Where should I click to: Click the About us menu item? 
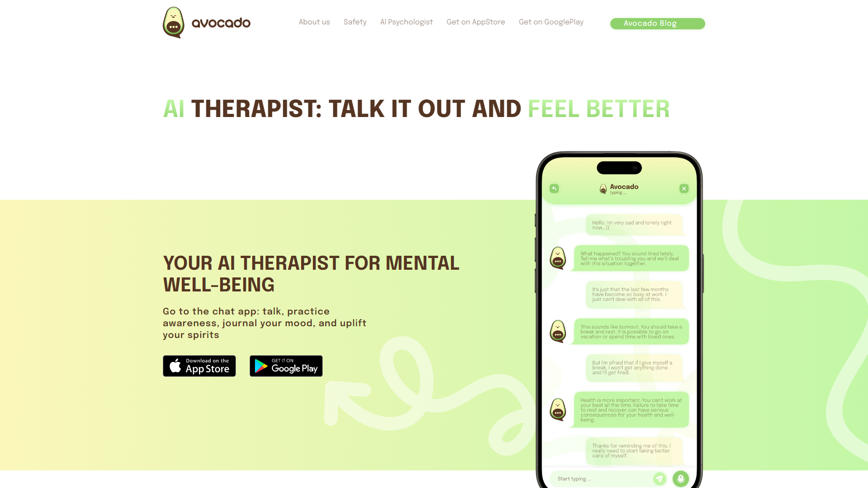[x=314, y=23]
